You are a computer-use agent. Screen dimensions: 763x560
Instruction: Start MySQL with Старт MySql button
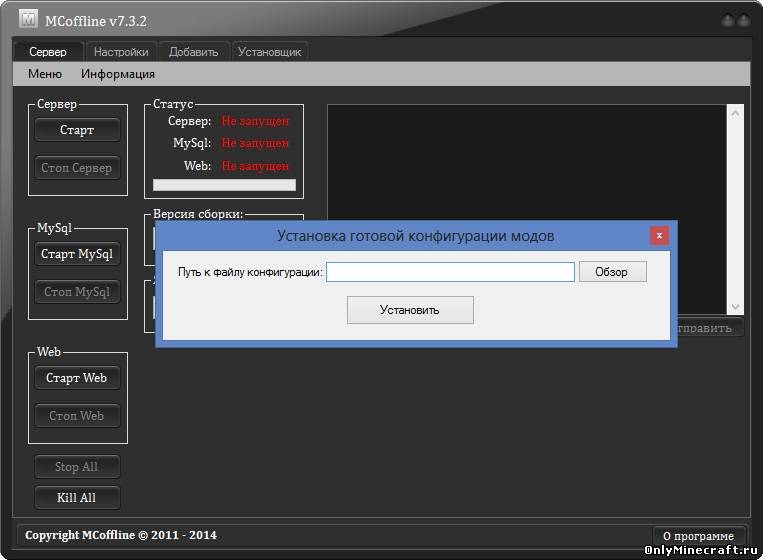point(77,254)
